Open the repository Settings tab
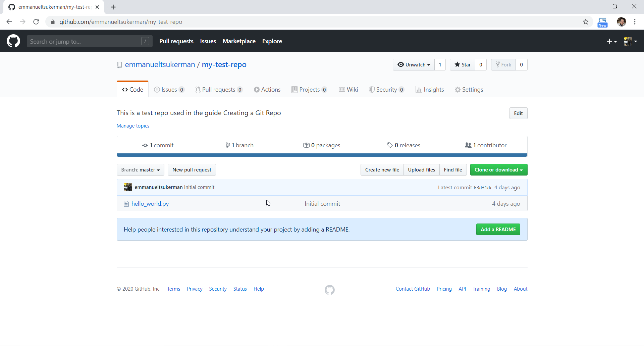The image size is (644, 346). point(469,90)
